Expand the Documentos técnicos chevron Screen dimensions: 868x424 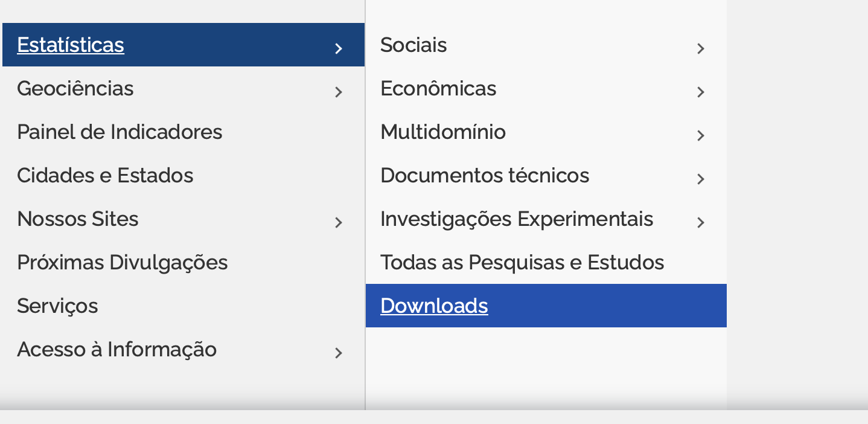tap(701, 179)
